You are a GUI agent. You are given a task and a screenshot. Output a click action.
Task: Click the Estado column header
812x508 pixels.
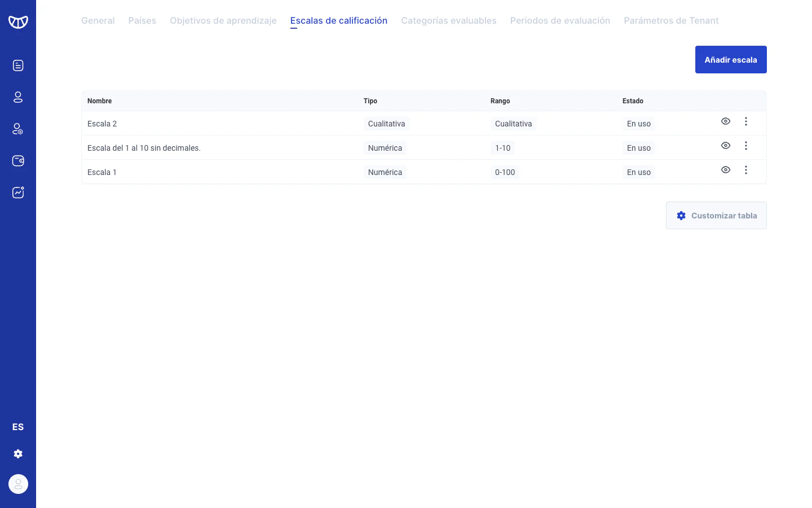click(633, 101)
